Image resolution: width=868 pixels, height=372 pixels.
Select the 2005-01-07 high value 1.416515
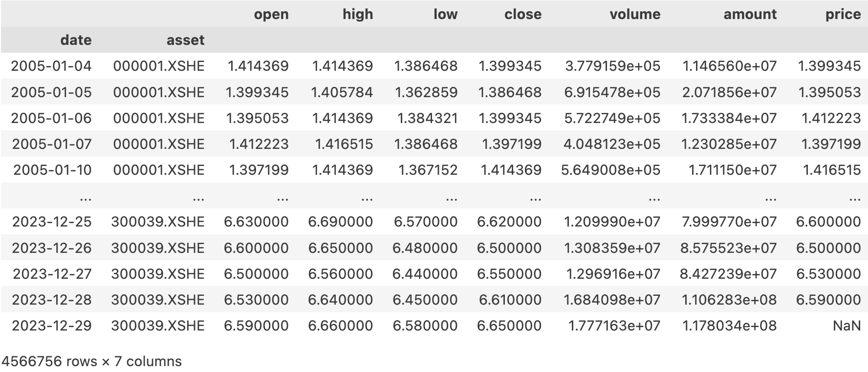[344, 144]
